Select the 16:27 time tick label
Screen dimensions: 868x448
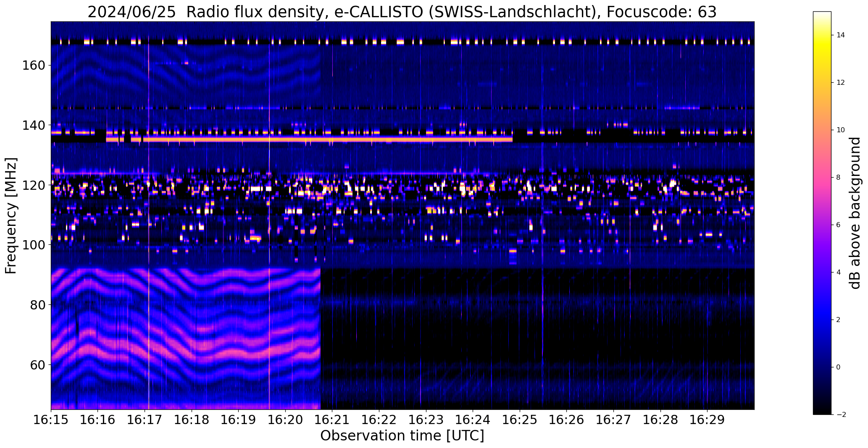pyautogui.click(x=614, y=419)
